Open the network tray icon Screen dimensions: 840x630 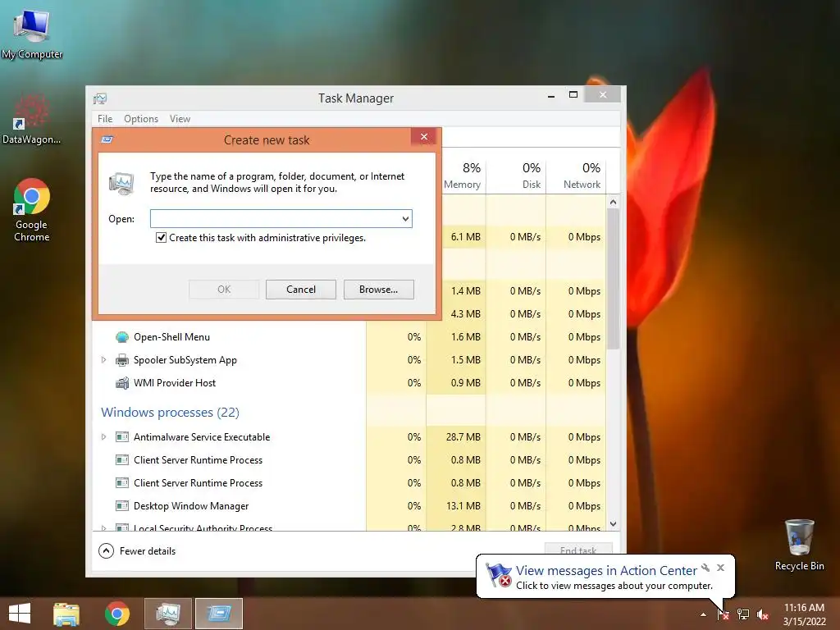[743, 614]
